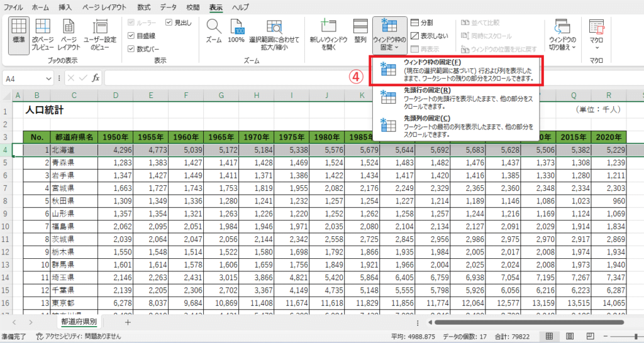Open the ズーム zoom dialog
The height and width of the screenshot is (343, 644).
point(214,32)
